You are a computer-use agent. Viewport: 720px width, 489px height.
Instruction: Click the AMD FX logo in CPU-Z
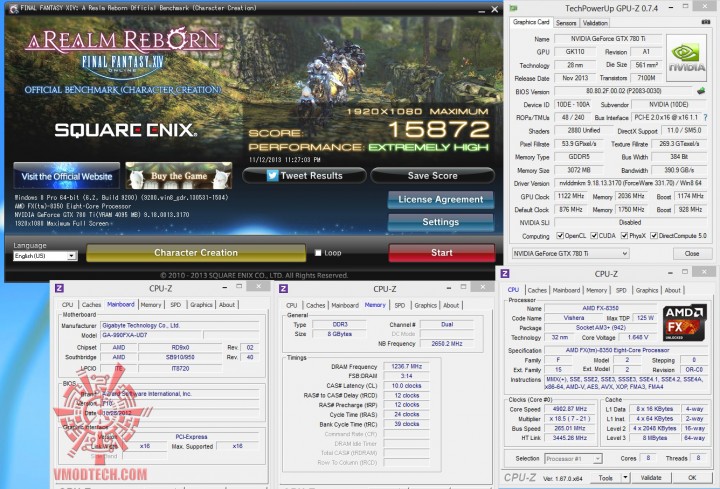685,323
